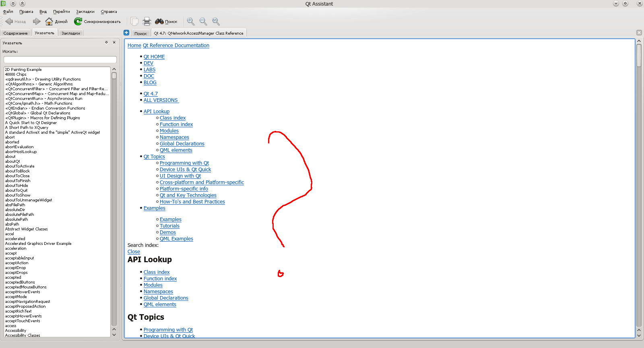
Task: Select 'Accelerated Graphics Driver Example' entry
Action: point(38,244)
